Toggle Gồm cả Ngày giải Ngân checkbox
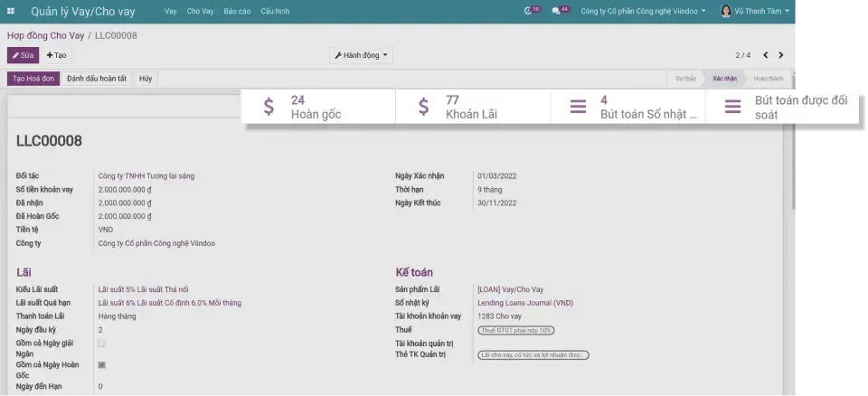 (x=101, y=344)
